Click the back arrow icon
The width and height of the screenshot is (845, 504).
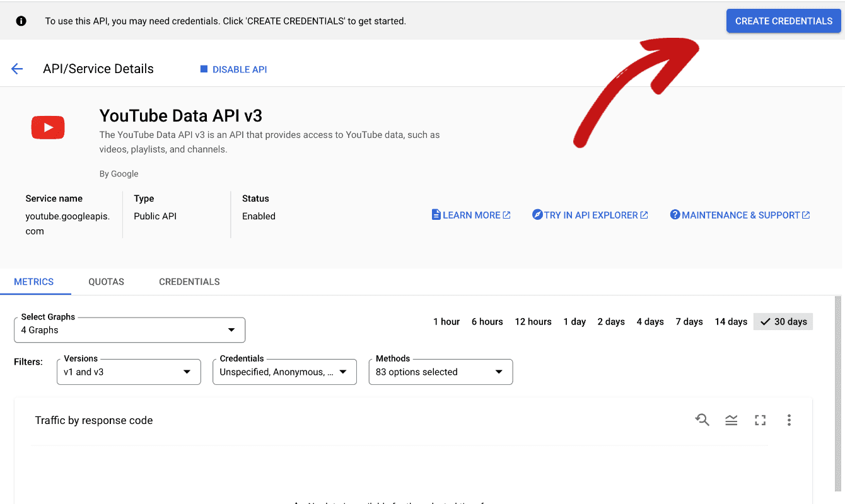click(x=17, y=69)
